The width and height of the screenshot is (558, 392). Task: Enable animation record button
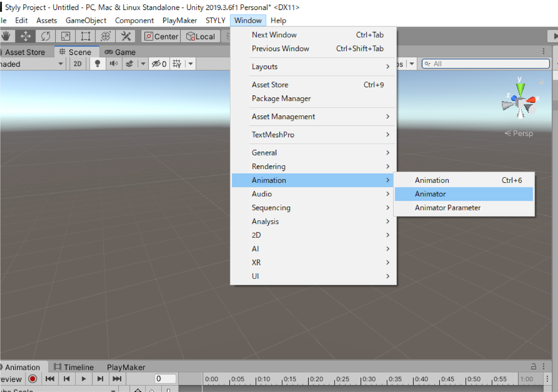tap(33, 379)
